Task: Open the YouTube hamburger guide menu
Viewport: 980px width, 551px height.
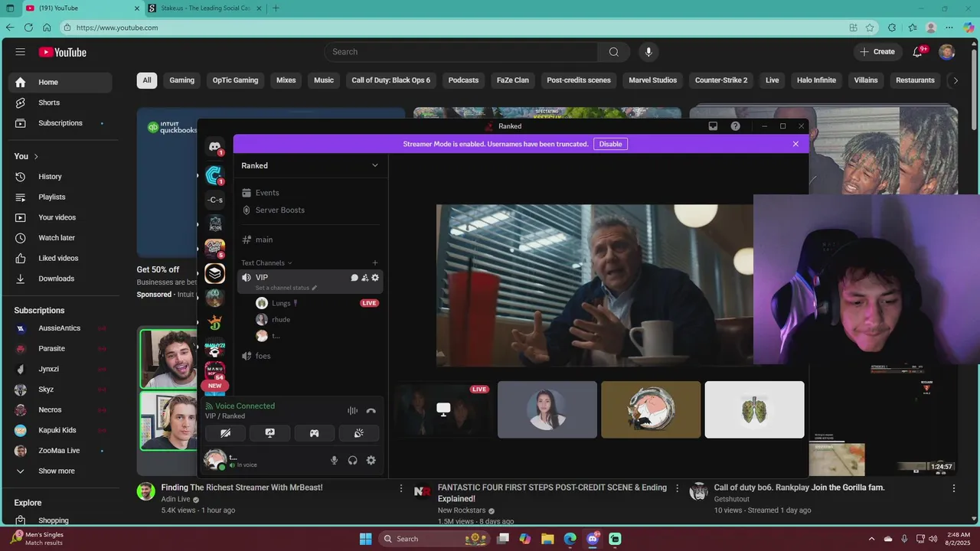Action: (20, 52)
